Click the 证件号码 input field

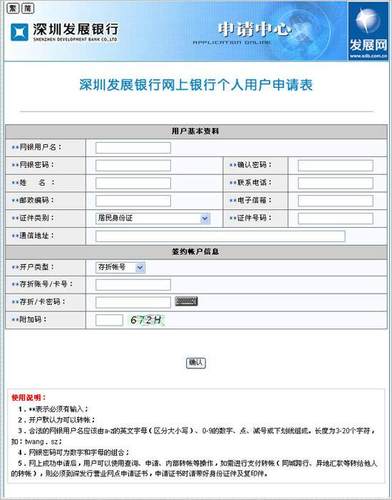pyautogui.click(x=335, y=218)
